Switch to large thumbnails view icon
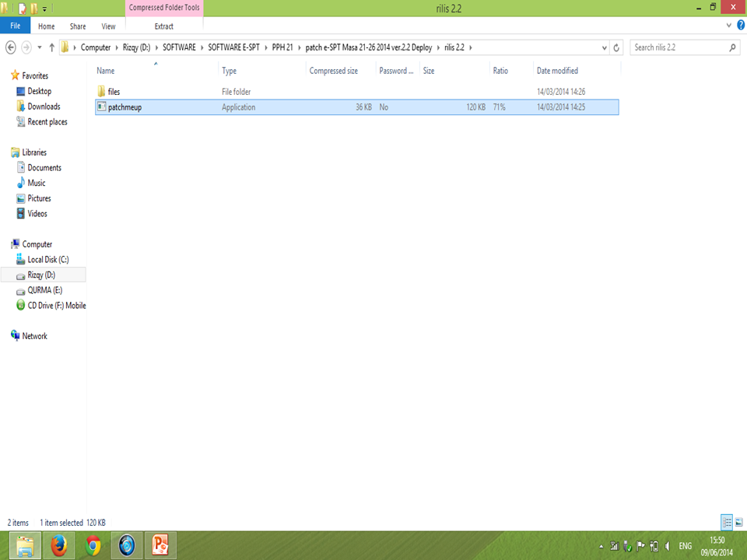 coord(739,523)
